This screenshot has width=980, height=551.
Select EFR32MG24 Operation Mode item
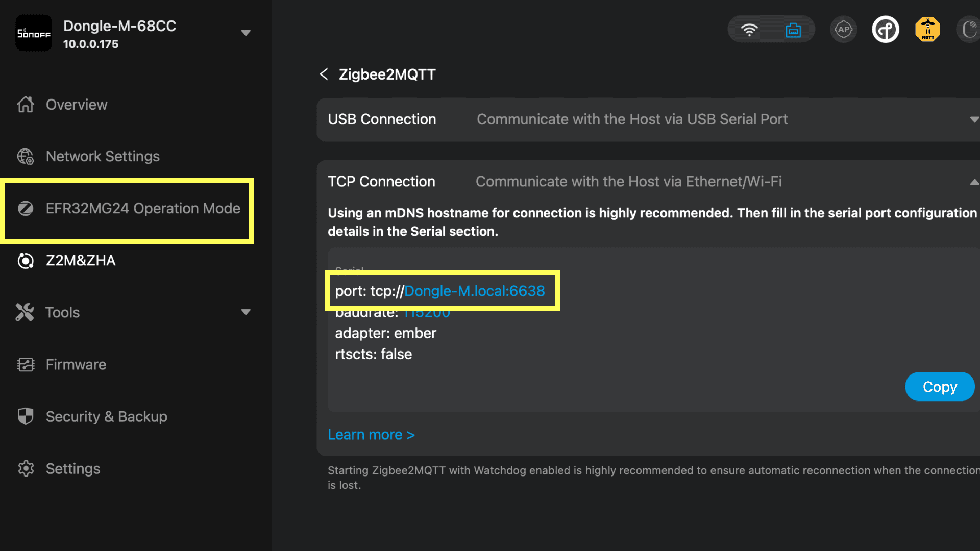(143, 208)
